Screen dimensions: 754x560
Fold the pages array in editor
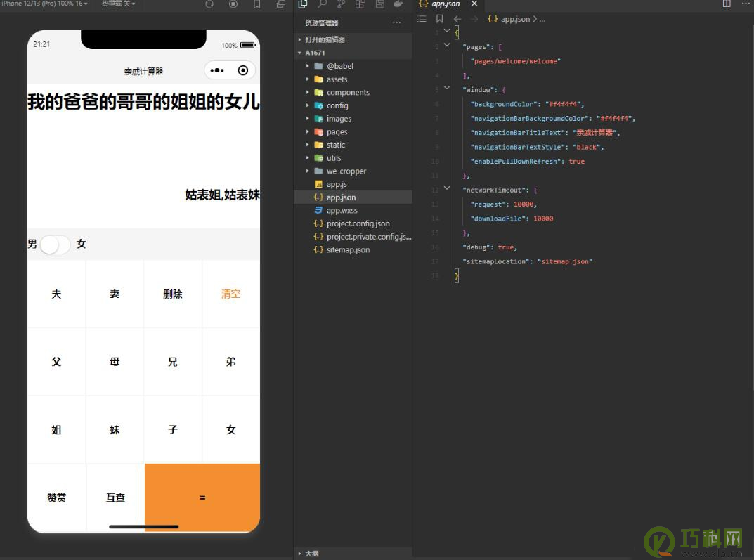click(x=447, y=45)
